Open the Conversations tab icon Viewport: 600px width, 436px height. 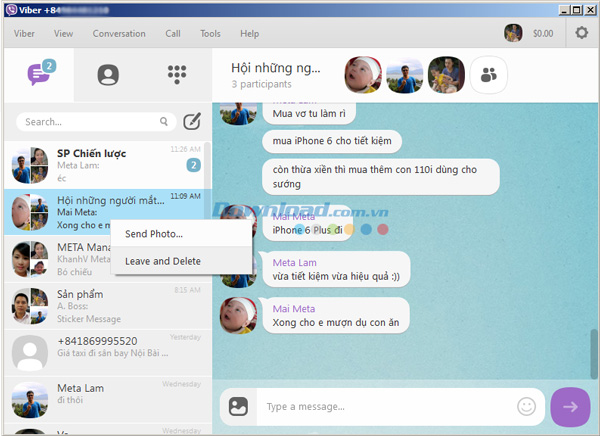pyautogui.click(x=39, y=73)
